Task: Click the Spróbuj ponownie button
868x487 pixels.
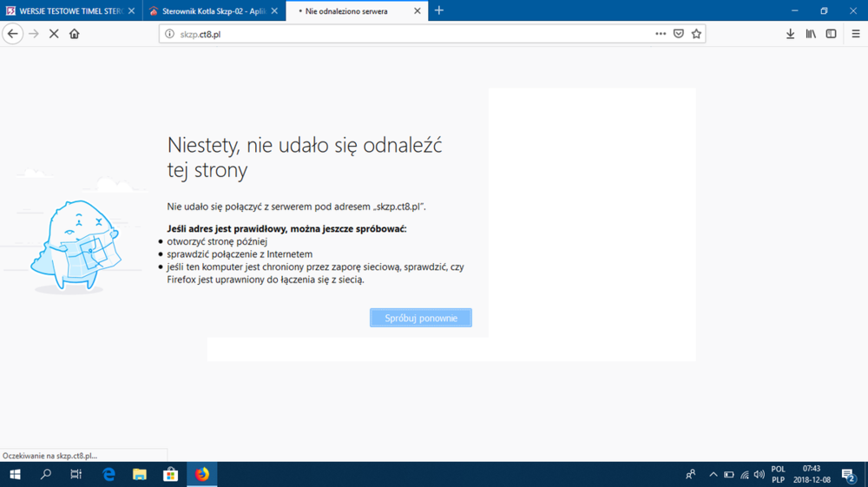Action: (x=420, y=318)
